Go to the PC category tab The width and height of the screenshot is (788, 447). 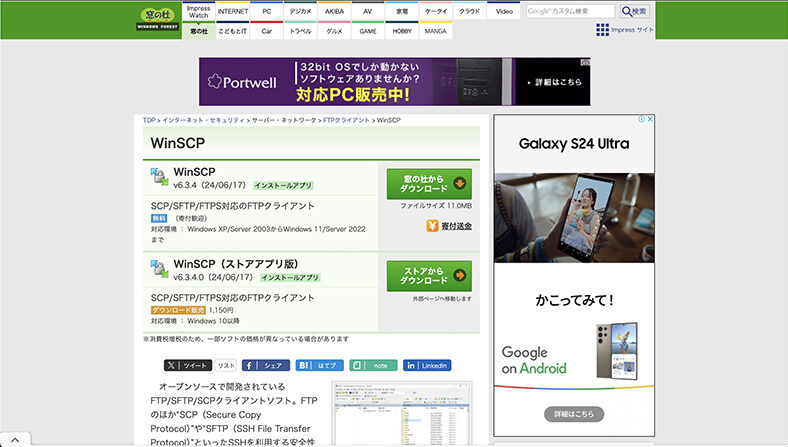tap(266, 11)
